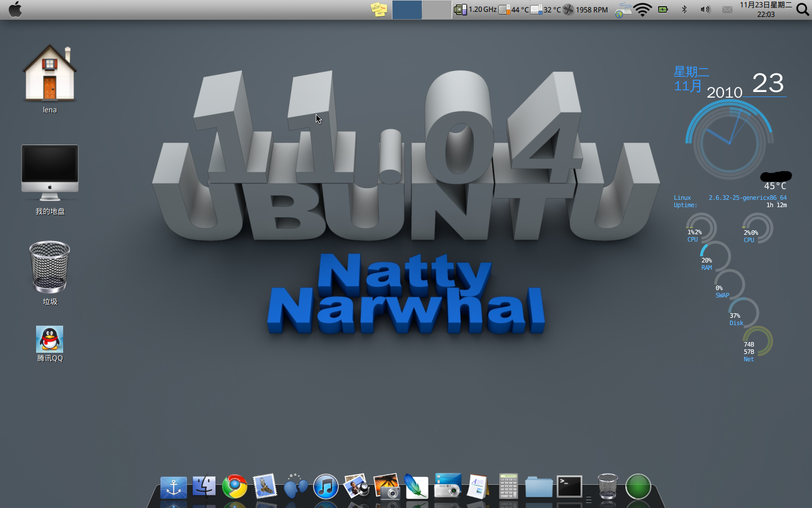Click the 44 °C temperature sensor
This screenshot has width=812, height=508.
pyautogui.click(x=514, y=10)
